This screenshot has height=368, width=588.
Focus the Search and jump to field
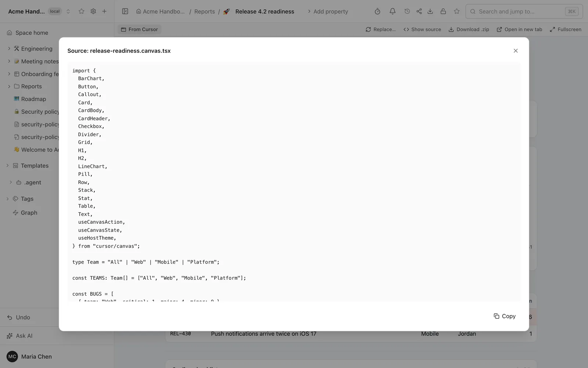pyautogui.click(x=524, y=11)
